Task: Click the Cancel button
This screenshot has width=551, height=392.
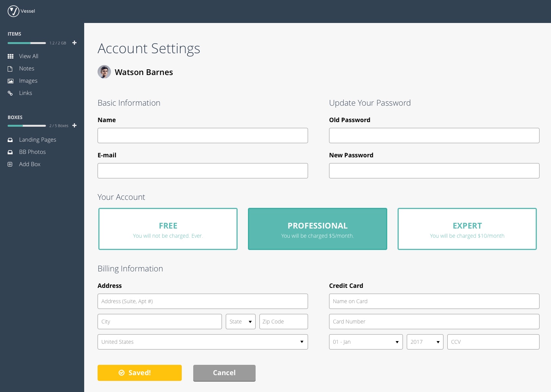Action: [224, 373]
